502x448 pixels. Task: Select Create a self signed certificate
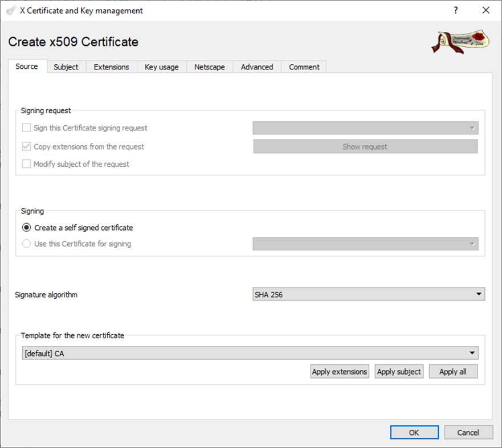click(27, 227)
